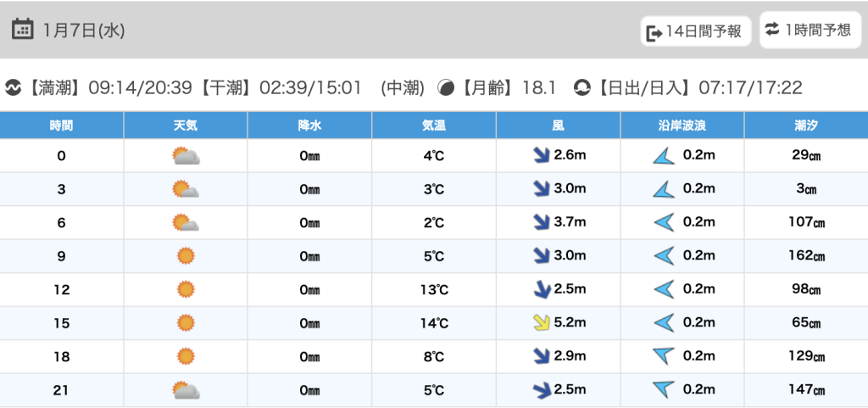Click the cloudy weather icon at hour 21
The height and width of the screenshot is (408, 868).
click(185, 390)
